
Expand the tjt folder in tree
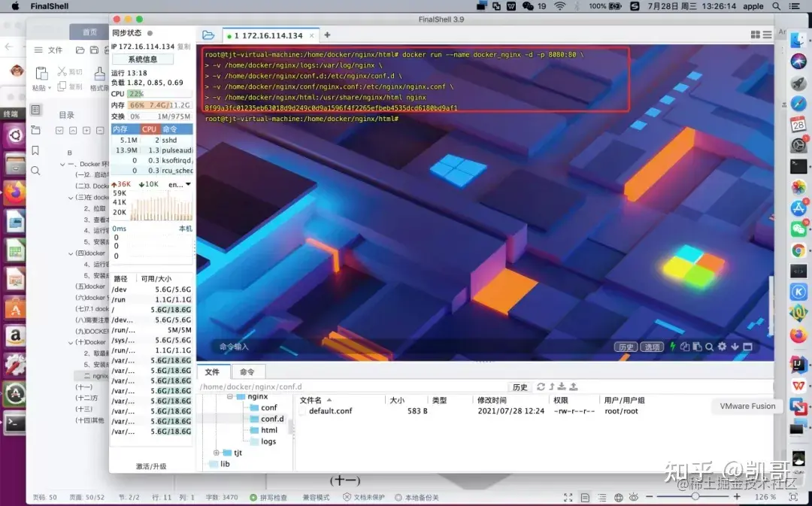pyautogui.click(x=217, y=453)
